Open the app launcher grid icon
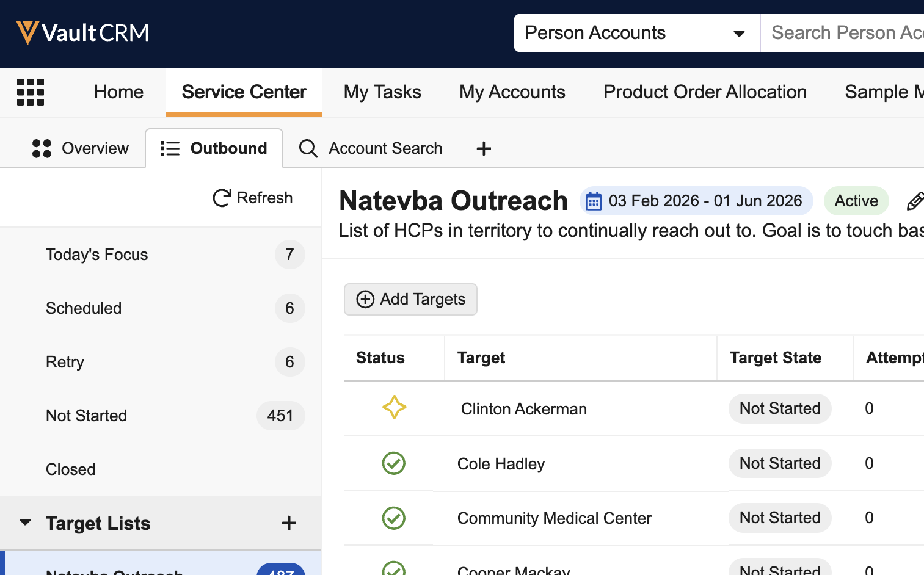The image size is (924, 575). click(31, 92)
